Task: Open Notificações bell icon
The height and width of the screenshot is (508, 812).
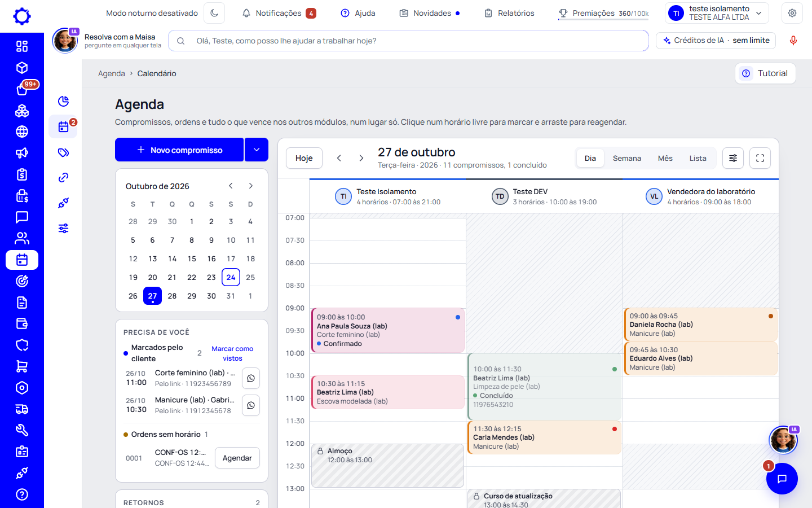Action: point(246,13)
